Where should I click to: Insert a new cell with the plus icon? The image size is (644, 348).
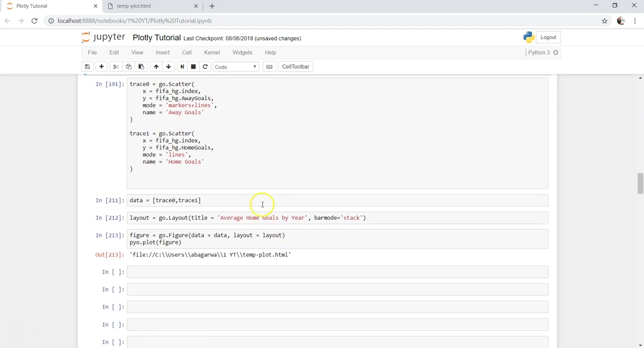click(101, 67)
